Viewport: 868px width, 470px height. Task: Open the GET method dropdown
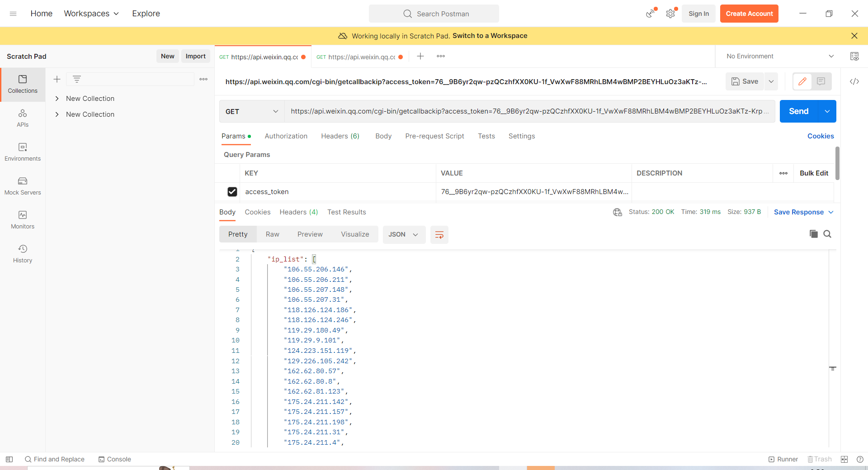tap(252, 111)
